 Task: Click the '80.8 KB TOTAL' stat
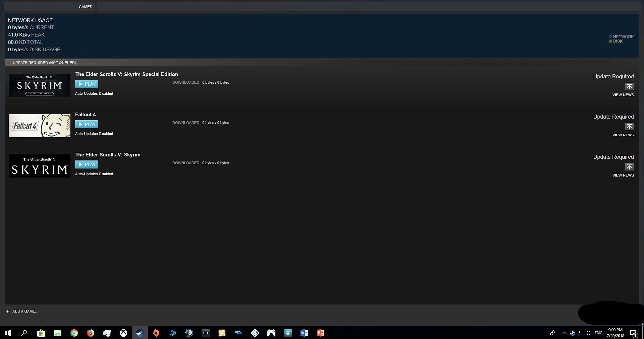click(x=25, y=42)
